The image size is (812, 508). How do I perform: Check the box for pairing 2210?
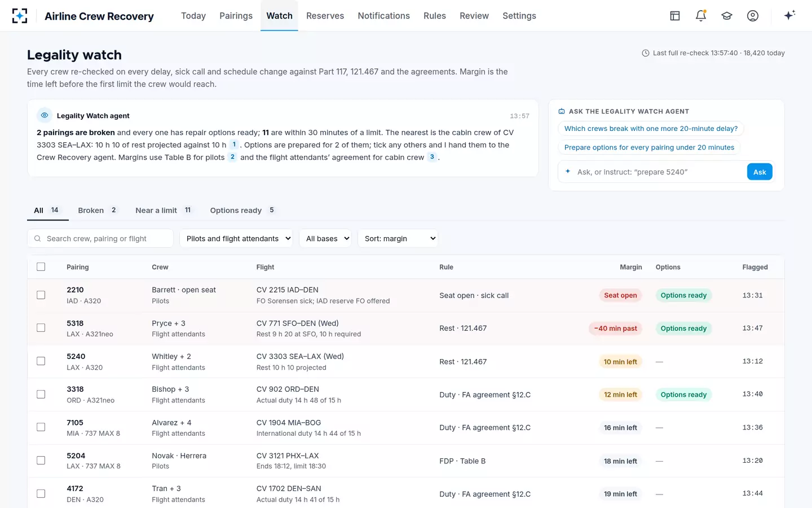click(x=41, y=295)
